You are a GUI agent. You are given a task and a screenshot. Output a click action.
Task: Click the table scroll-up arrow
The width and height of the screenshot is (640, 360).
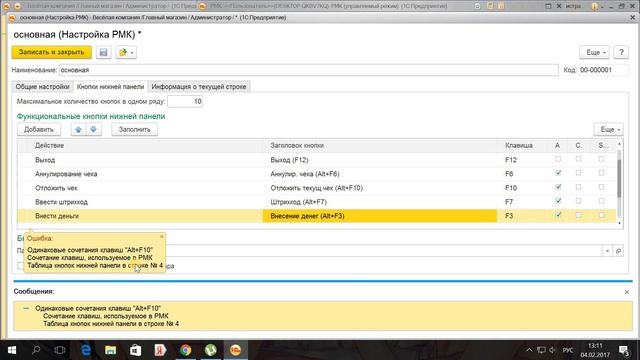[x=619, y=144]
